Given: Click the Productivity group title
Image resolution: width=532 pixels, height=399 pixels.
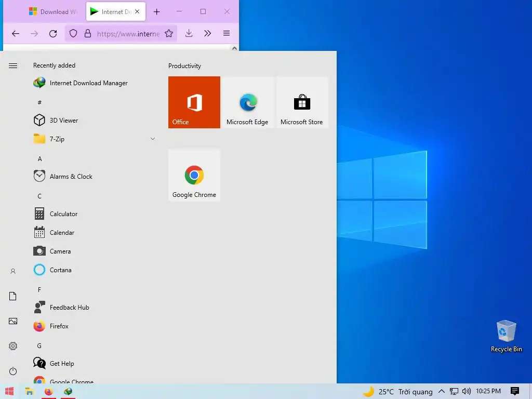Looking at the screenshot, I should pos(184,66).
